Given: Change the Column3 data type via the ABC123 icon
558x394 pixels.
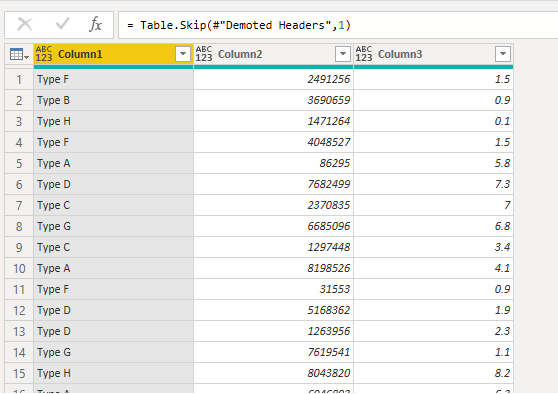Looking at the screenshot, I should (x=363, y=54).
